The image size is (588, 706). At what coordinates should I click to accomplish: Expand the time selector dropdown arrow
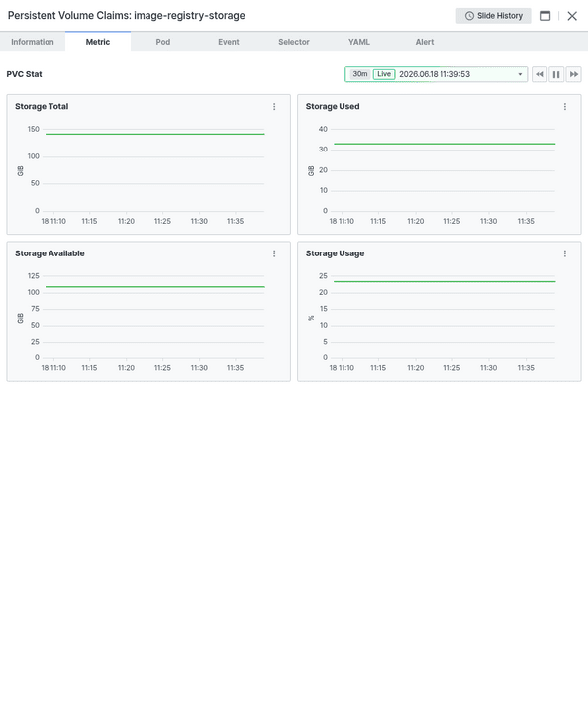[x=520, y=74]
